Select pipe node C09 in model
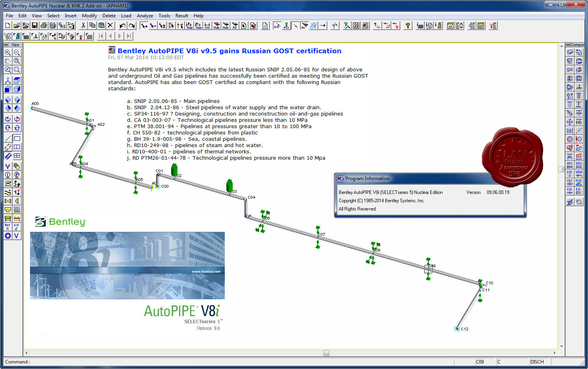588x369 pixels. [x=428, y=269]
